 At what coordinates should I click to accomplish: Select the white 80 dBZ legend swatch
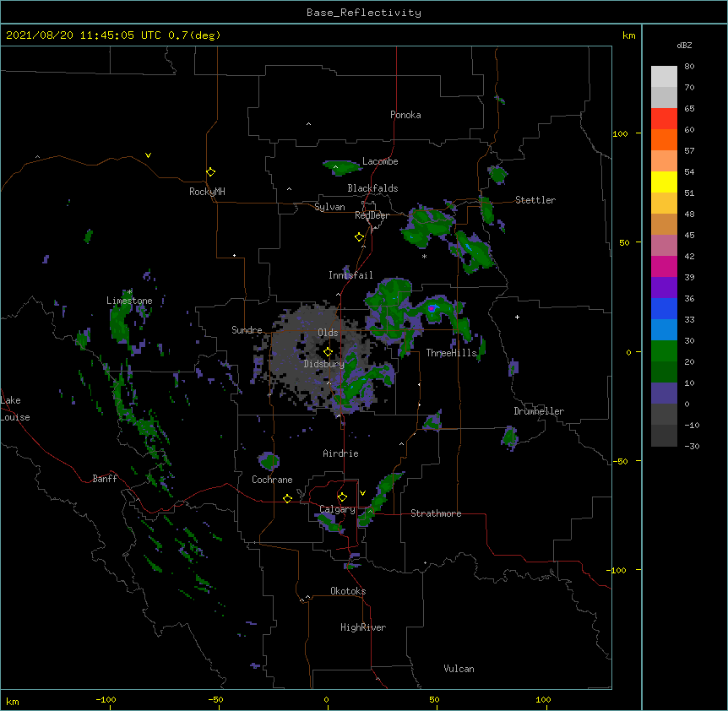[x=664, y=77]
